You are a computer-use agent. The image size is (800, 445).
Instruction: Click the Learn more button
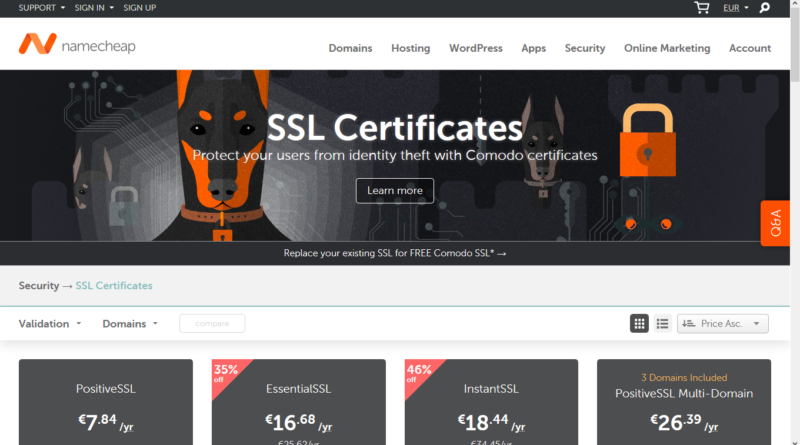coord(395,190)
